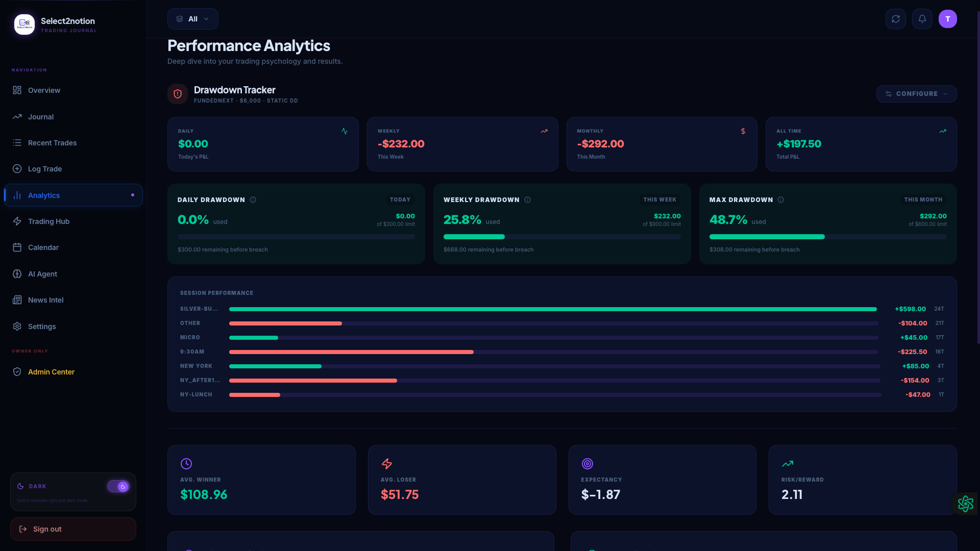Click the Sign out button
This screenshot has width=980, height=551.
[x=73, y=529]
